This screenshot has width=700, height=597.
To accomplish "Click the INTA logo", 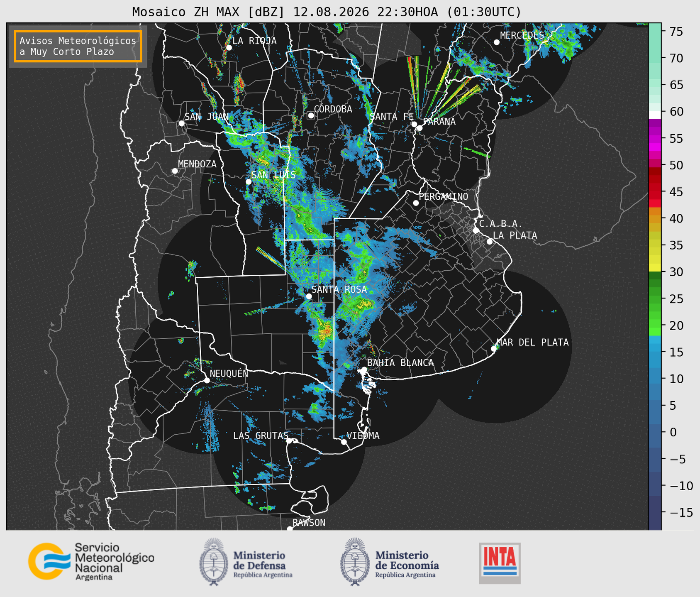I will pos(500,563).
